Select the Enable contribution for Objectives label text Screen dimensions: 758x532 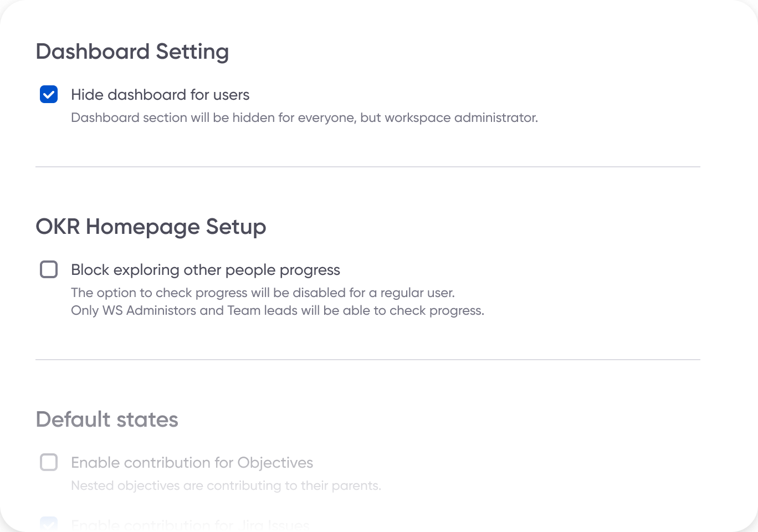pos(192,462)
